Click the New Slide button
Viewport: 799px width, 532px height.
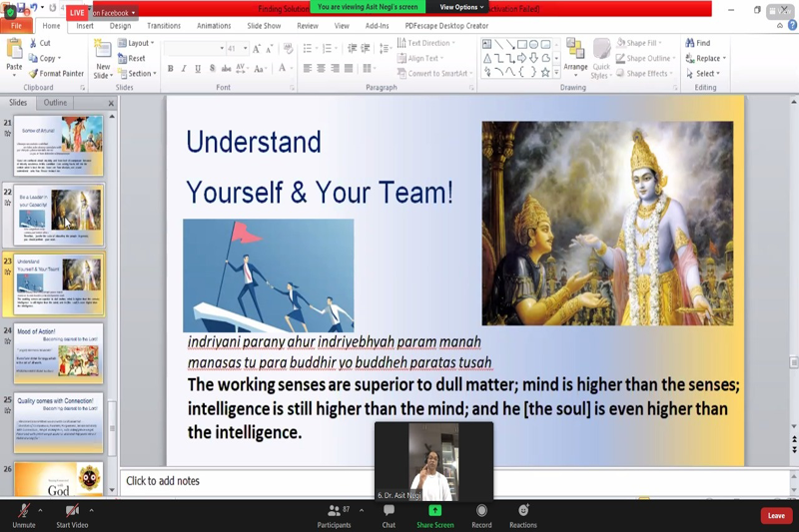tap(103, 65)
